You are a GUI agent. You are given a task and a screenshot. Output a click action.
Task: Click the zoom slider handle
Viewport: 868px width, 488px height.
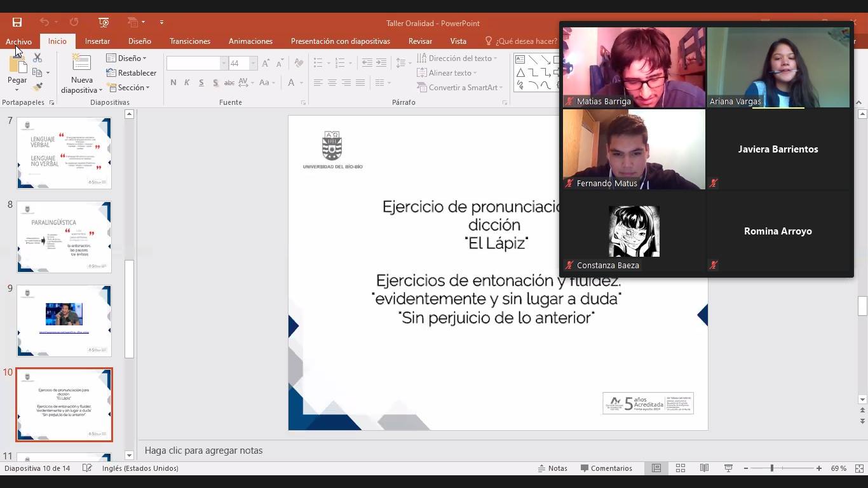(772, 468)
